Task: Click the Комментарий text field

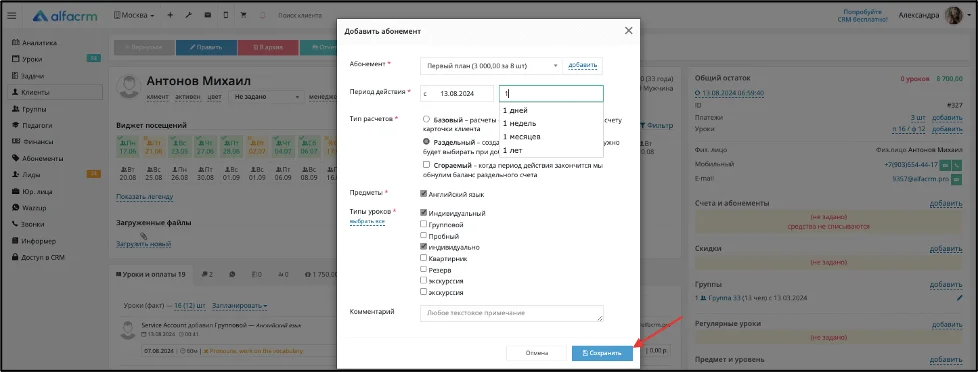Action: click(x=512, y=313)
